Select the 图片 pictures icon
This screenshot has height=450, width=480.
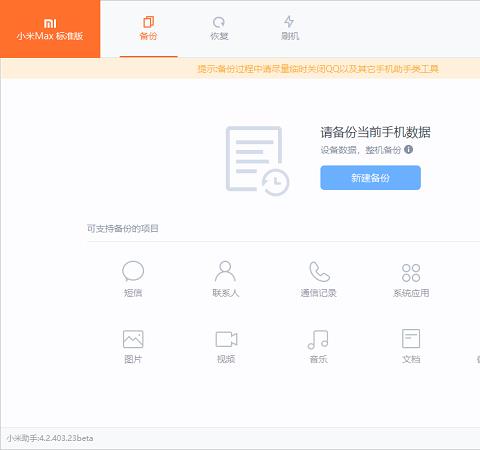(133, 339)
